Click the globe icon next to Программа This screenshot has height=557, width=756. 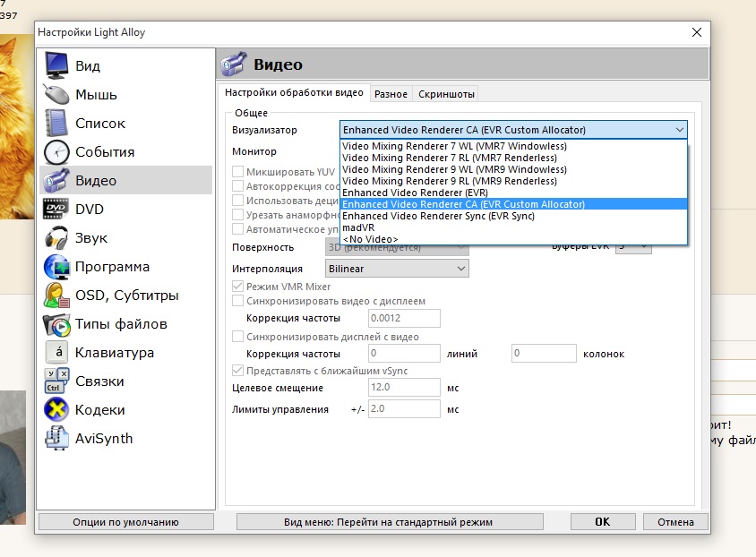(56, 267)
